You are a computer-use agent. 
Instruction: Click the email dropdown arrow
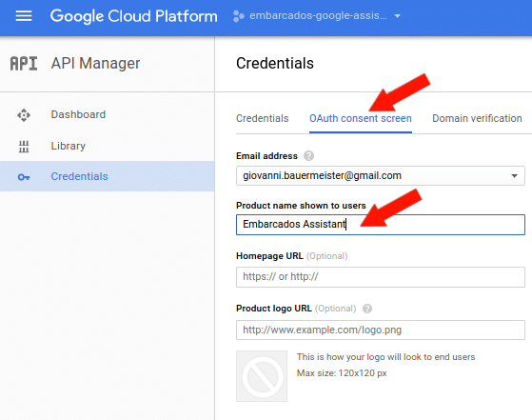coord(514,176)
